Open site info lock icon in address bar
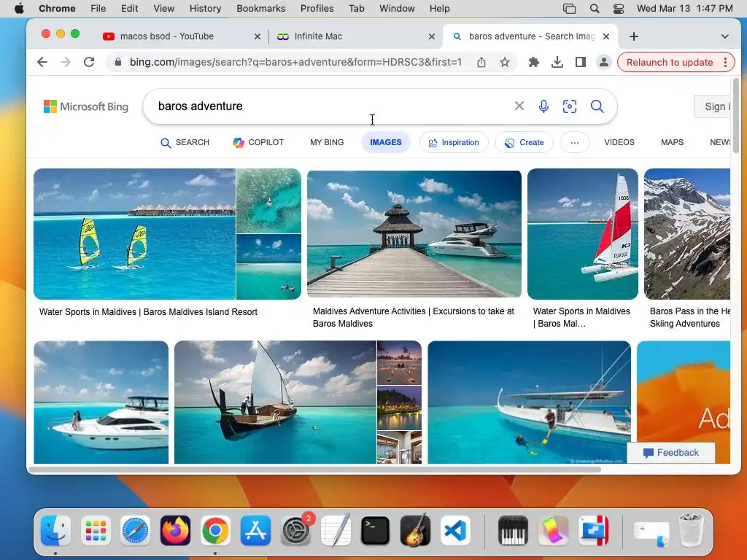Viewport: 747px width, 560px height. [117, 62]
